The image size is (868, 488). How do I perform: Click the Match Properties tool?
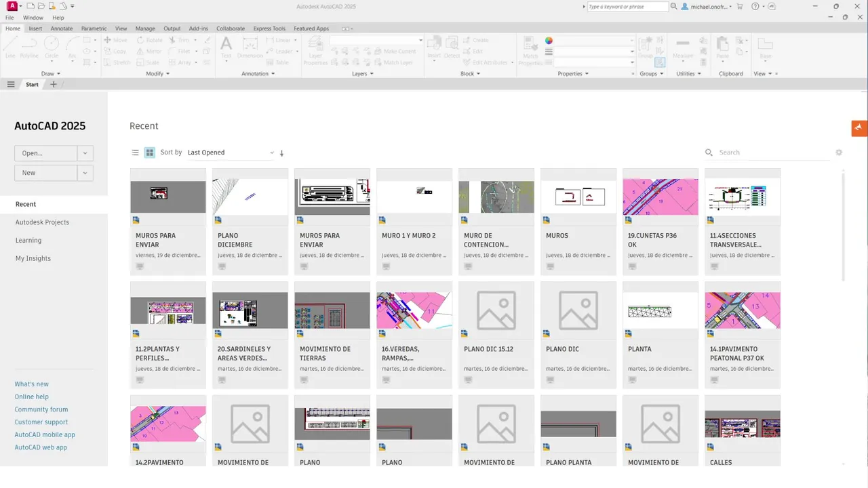(531, 50)
